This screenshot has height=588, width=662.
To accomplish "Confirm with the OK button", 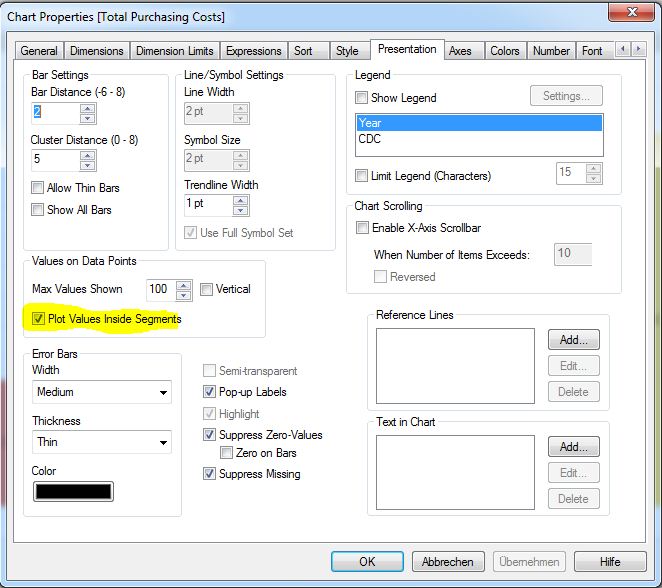I will click(x=367, y=562).
